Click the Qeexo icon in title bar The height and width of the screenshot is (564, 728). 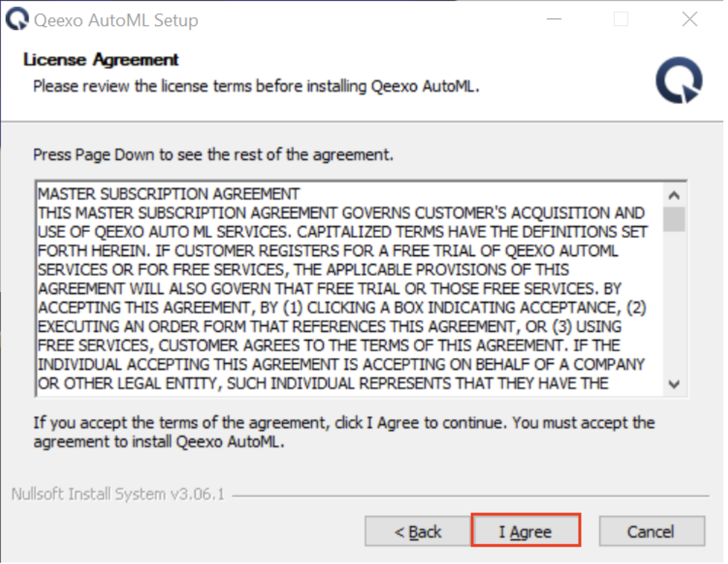pyautogui.click(x=17, y=19)
